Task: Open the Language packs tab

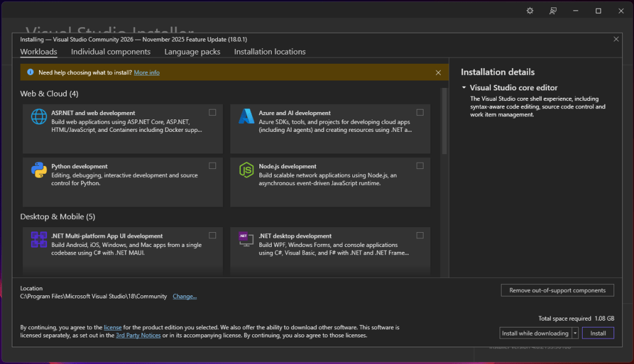Action: click(x=192, y=52)
